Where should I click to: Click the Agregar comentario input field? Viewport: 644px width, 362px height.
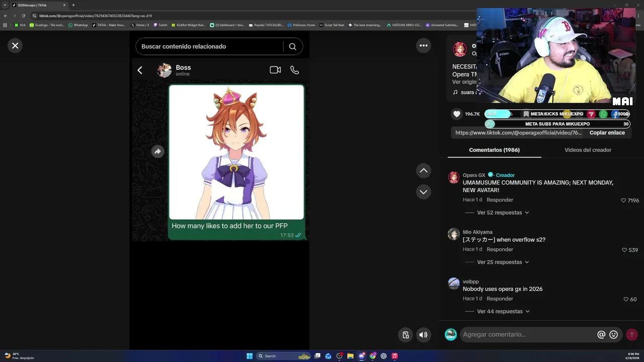click(527, 335)
